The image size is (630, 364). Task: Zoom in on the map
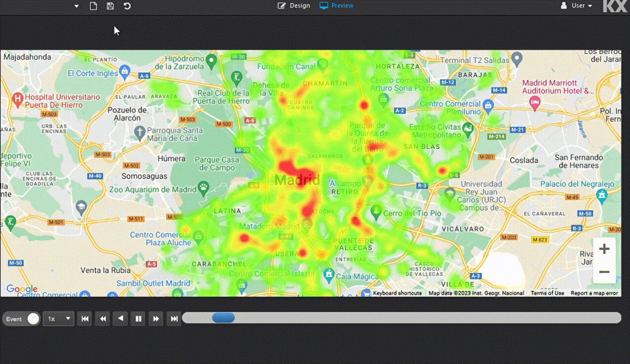(604, 249)
